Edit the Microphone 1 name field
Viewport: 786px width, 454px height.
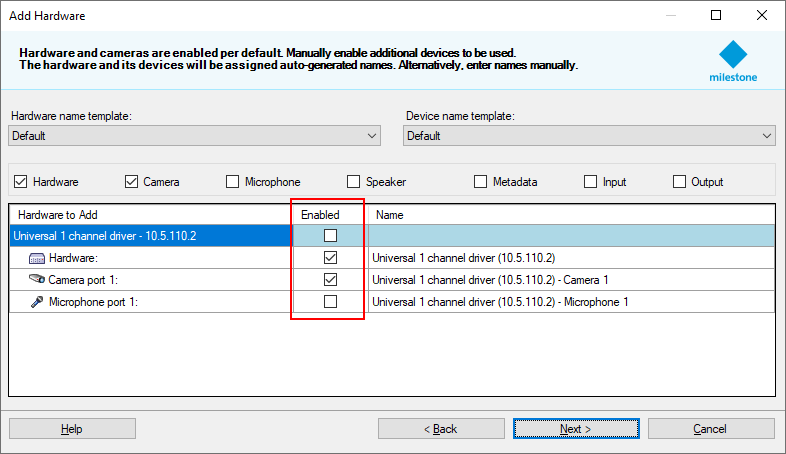[571, 302]
